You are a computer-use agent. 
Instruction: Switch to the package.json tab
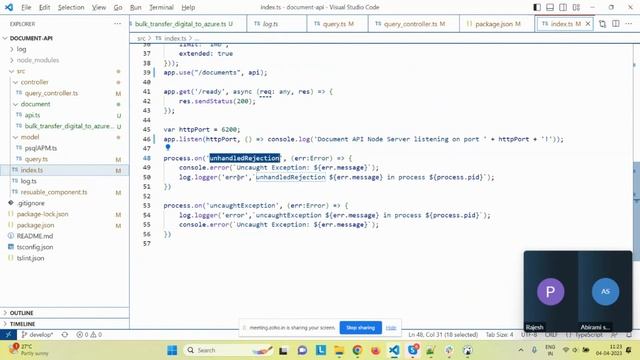(497, 24)
